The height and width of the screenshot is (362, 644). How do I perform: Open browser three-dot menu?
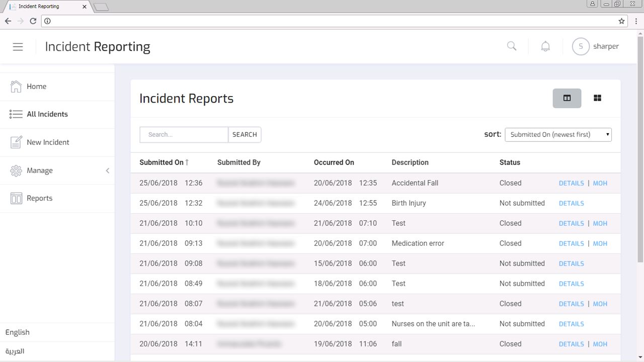coord(636,21)
